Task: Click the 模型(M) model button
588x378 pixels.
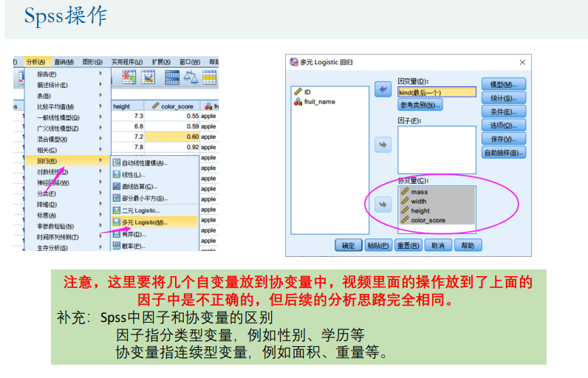Action: 503,85
